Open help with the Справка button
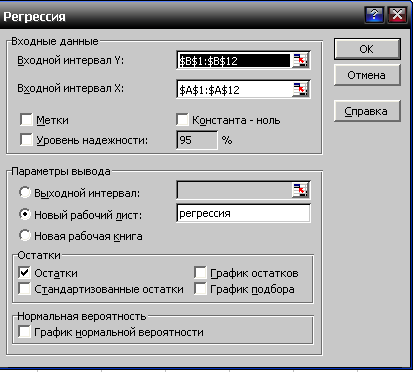This screenshot has width=413, height=372. (x=367, y=111)
